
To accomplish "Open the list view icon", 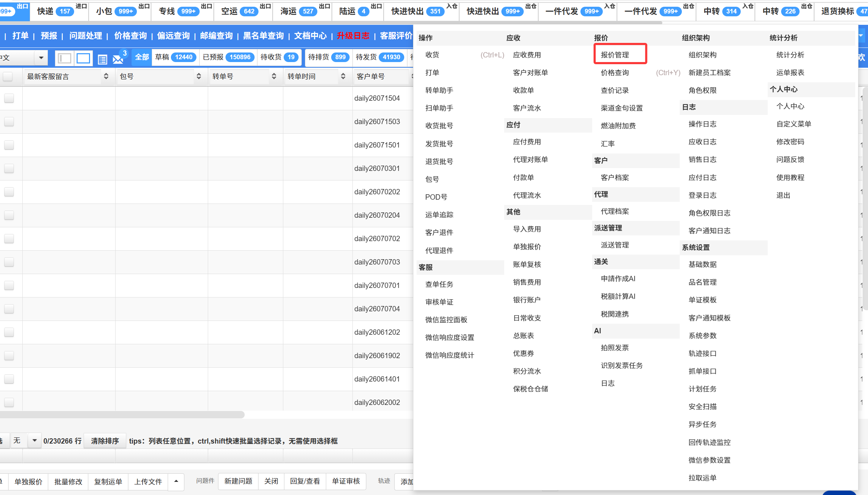I will coord(102,59).
